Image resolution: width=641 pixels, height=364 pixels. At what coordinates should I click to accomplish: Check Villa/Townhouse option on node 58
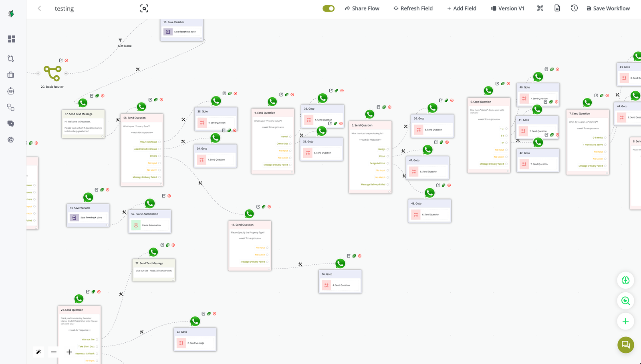coord(148,141)
